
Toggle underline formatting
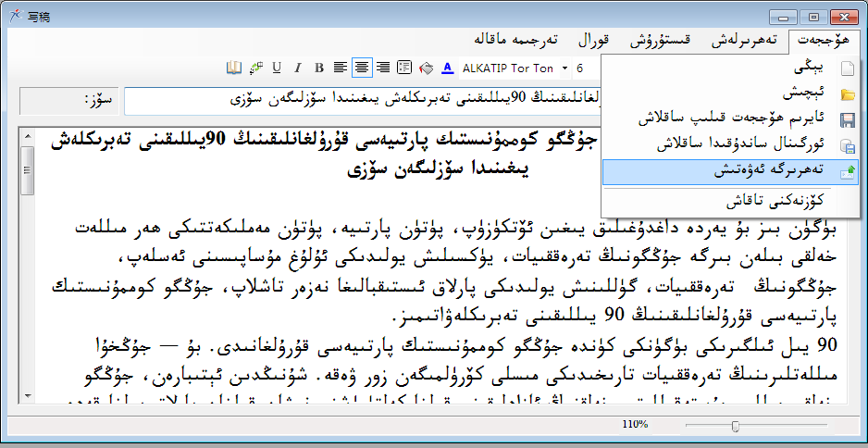tap(277, 68)
